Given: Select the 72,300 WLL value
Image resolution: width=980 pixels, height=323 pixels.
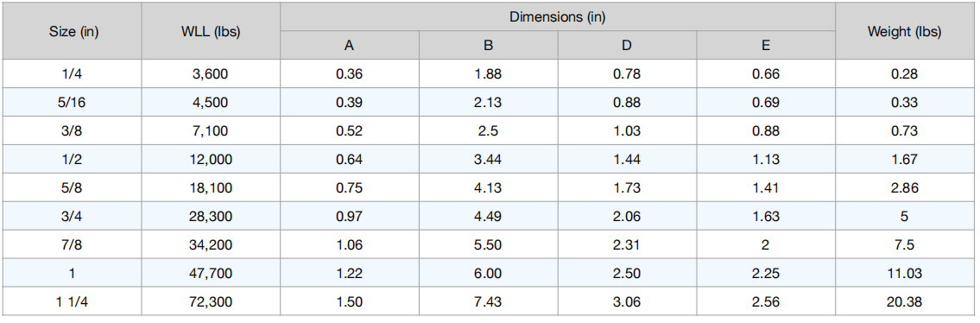Looking at the screenshot, I should pyautogui.click(x=211, y=301).
